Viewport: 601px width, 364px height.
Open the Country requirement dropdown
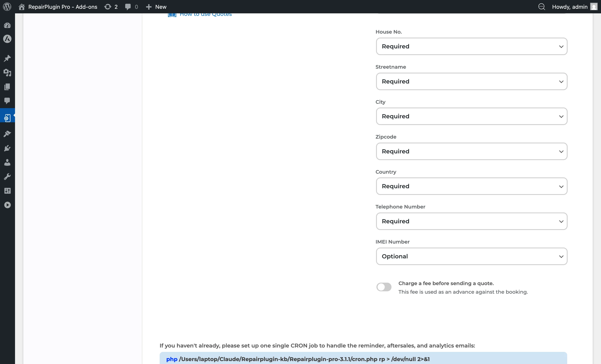point(471,186)
